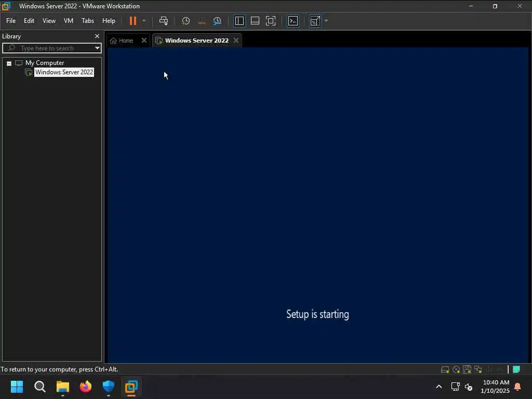
Task: Click the muted volume tray icon
Action: click(469, 387)
